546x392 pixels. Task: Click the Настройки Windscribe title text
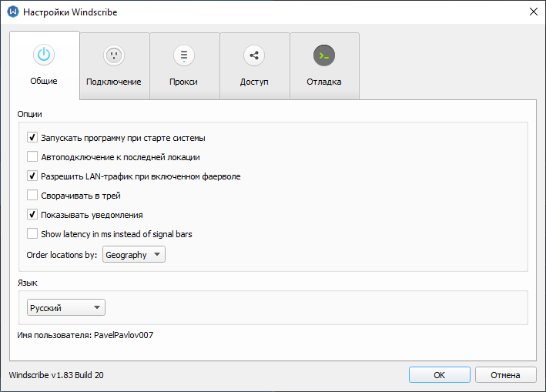[70, 12]
